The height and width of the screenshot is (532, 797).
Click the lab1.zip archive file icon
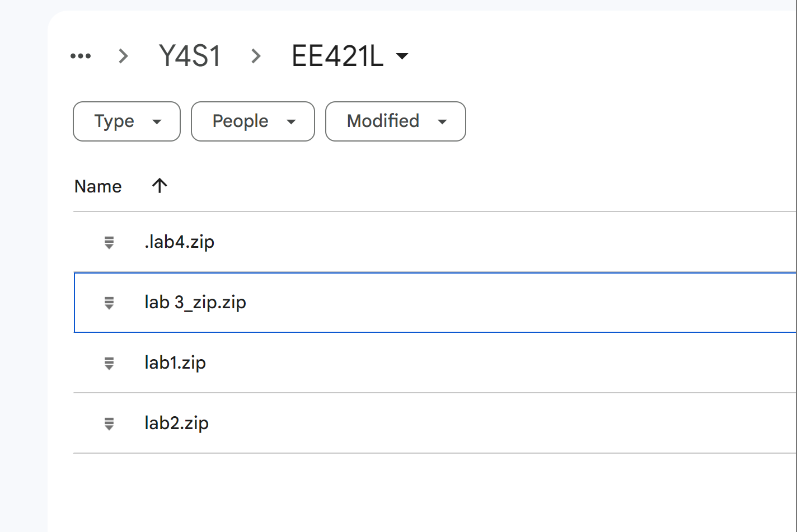[109, 363]
